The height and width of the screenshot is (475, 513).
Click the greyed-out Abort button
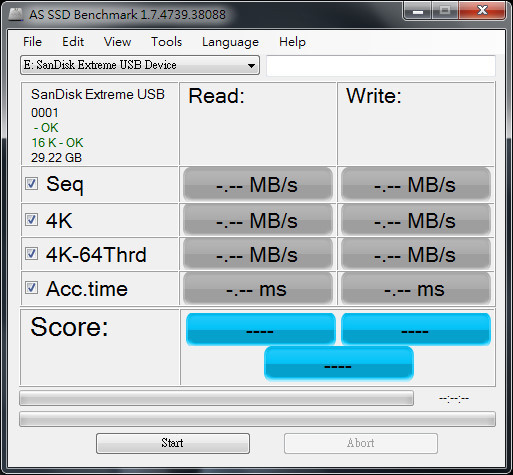tap(361, 443)
